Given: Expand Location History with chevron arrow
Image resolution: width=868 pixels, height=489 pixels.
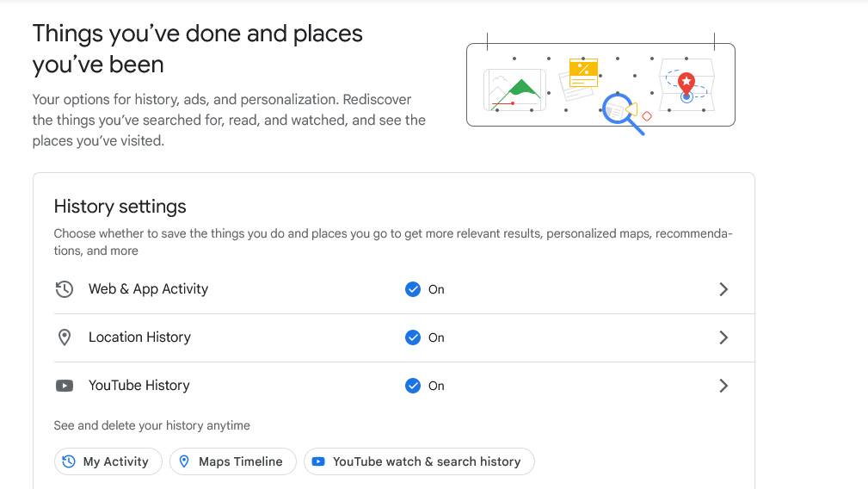Looking at the screenshot, I should tap(723, 337).
